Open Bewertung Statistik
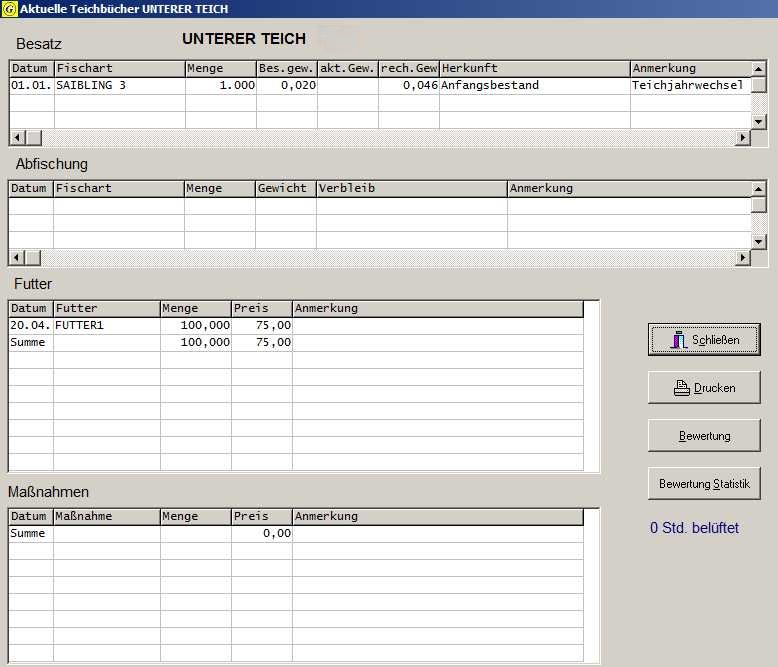 704,484
